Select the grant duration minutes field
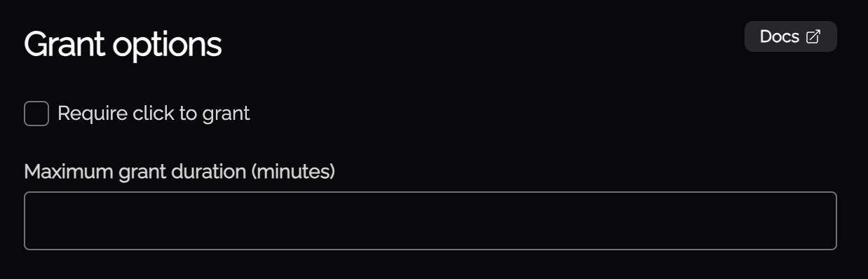 (x=430, y=221)
